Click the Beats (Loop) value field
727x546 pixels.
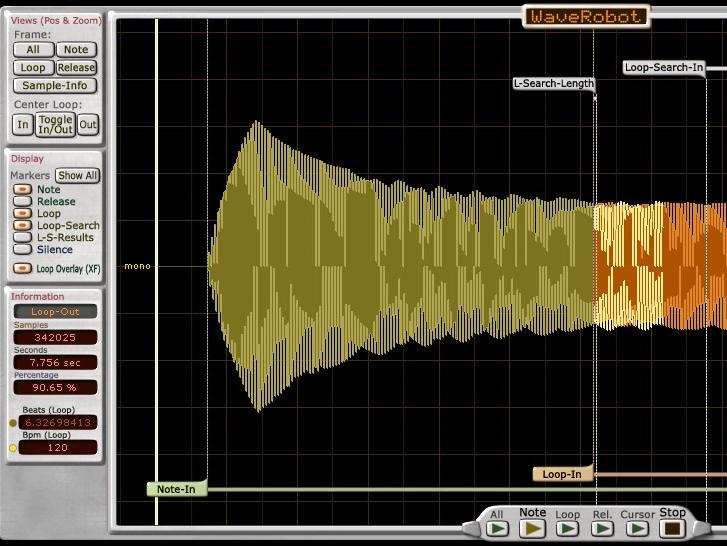58,423
